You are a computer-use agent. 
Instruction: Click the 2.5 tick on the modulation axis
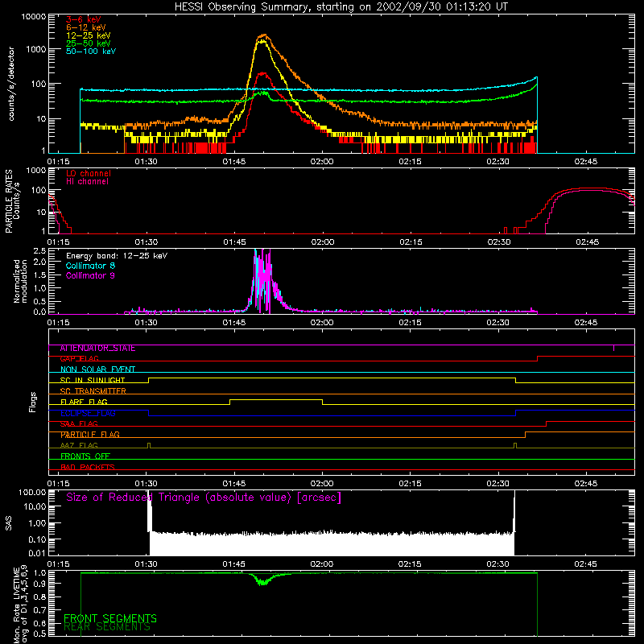39,251
